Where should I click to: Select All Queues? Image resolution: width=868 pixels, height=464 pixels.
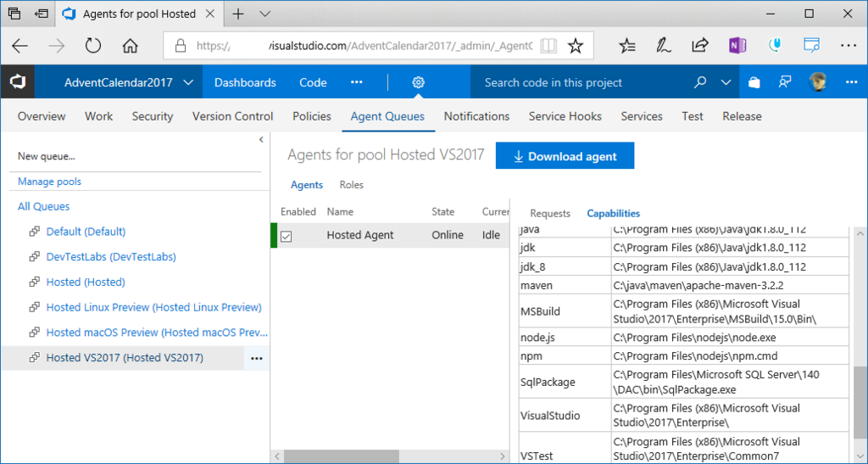pyautogui.click(x=44, y=206)
